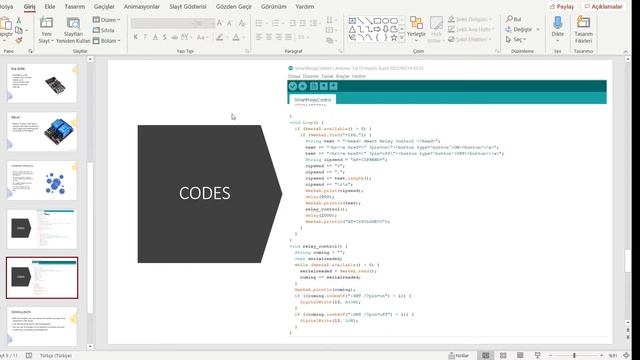640x360 pixels.
Task: Open the Seç select dropdown
Action: (x=516, y=40)
